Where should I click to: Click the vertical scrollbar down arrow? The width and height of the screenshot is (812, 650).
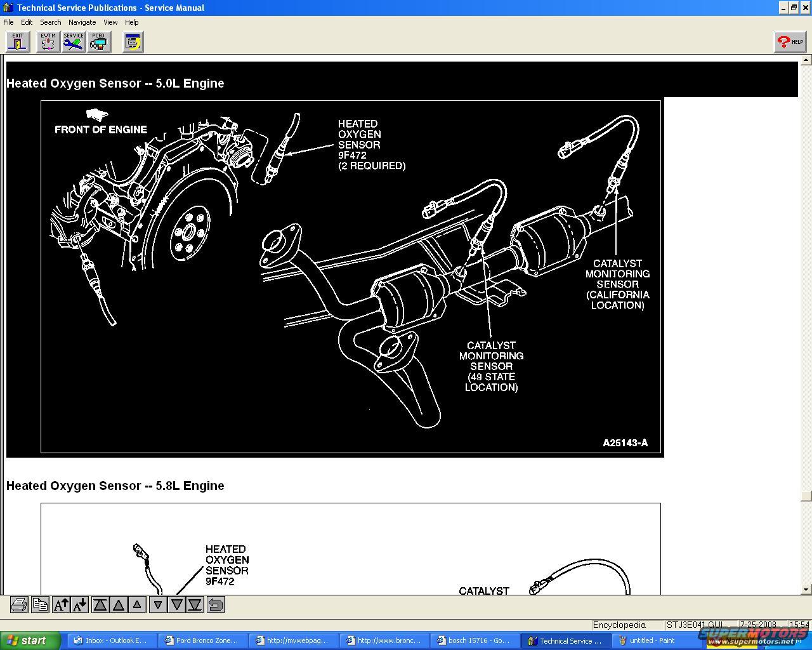(x=806, y=590)
